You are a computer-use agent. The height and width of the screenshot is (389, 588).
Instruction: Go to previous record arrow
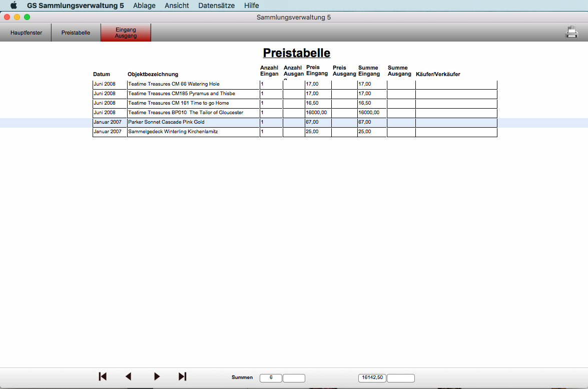point(128,376)
